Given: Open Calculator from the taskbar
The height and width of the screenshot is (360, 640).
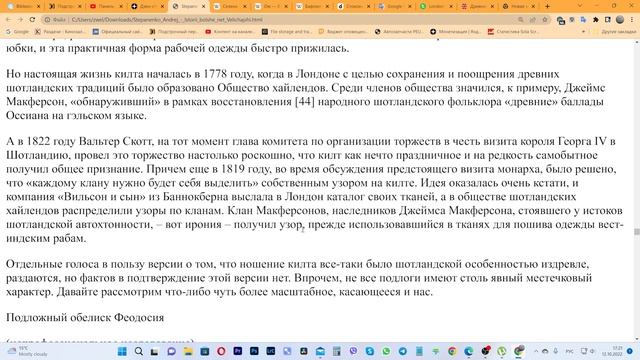Looking at the screenshot, I should (337, 351).
